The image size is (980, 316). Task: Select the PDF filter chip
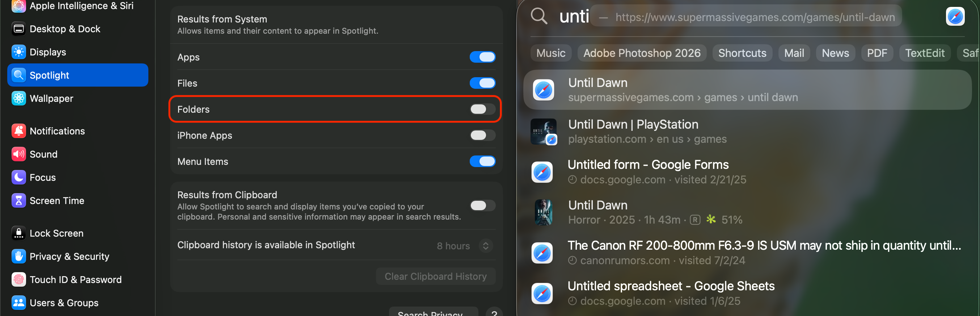click(x=877, y=53)
